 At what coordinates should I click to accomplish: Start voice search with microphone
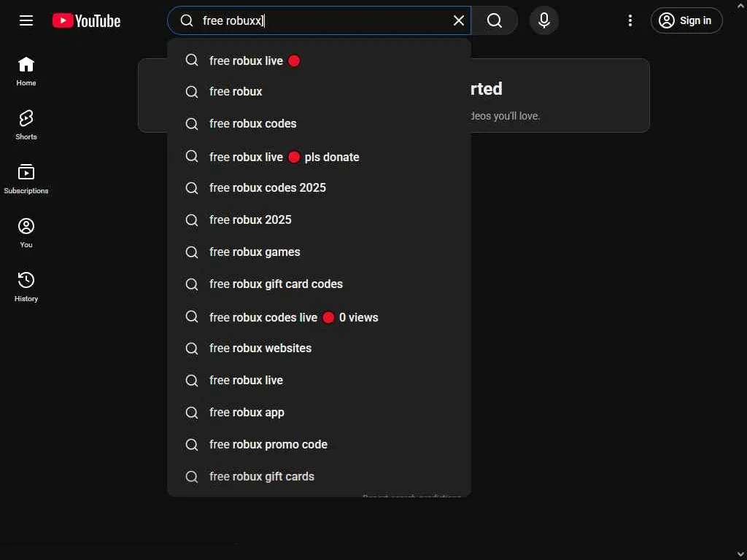click(x=544, y=20)
